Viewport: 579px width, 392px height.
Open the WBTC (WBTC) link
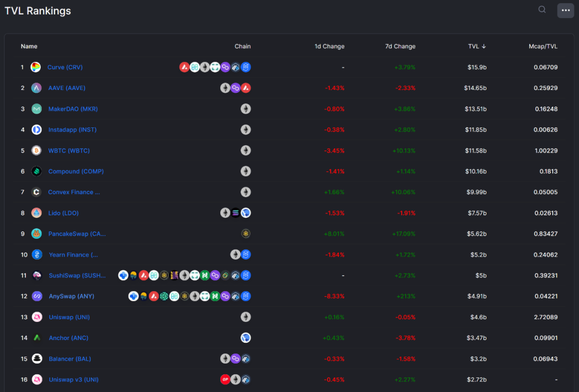coord(69,150)
